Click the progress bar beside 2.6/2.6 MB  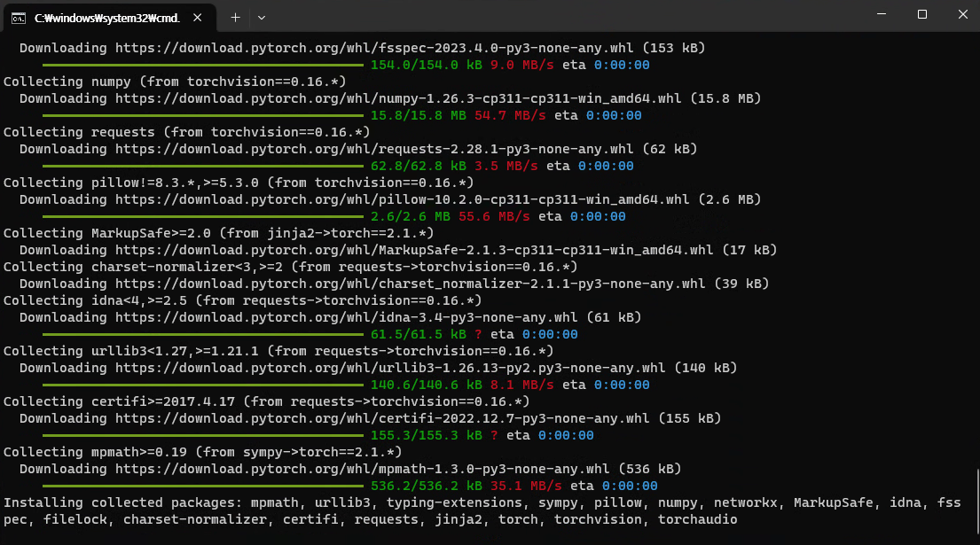(203, 216)
